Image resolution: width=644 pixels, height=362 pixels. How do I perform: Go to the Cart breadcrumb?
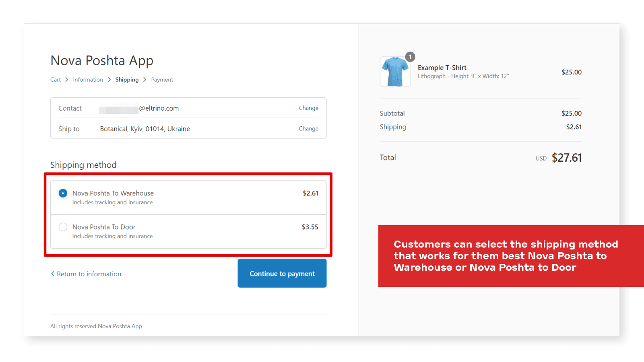pos(56,80)
